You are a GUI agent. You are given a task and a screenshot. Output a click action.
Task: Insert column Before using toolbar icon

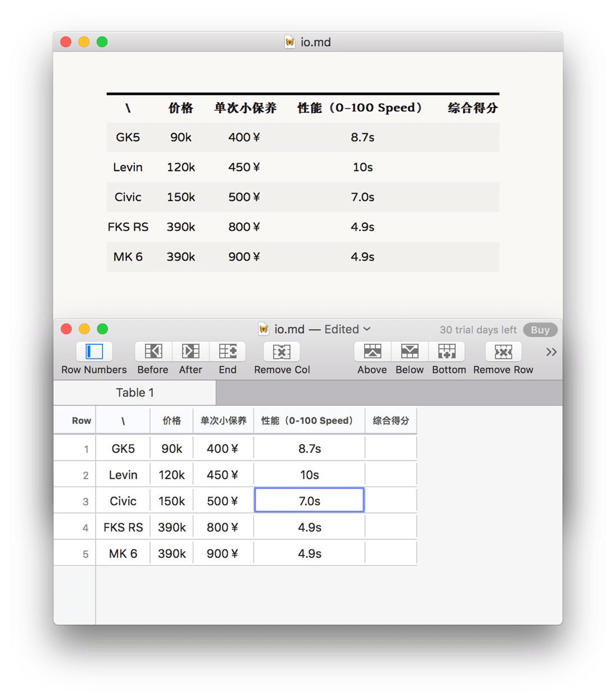[x=153, y=352]
